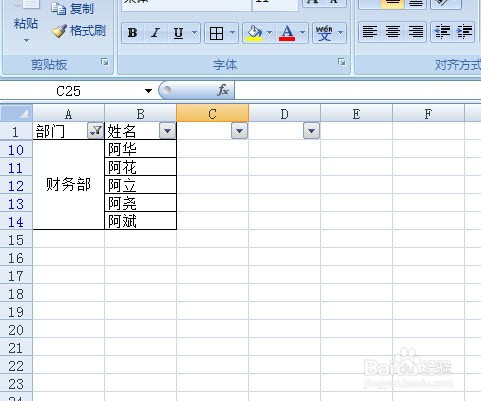The height and width of the screenshot is (401, 481).
Task: Select row 12 header
Action: coord(16,186)
